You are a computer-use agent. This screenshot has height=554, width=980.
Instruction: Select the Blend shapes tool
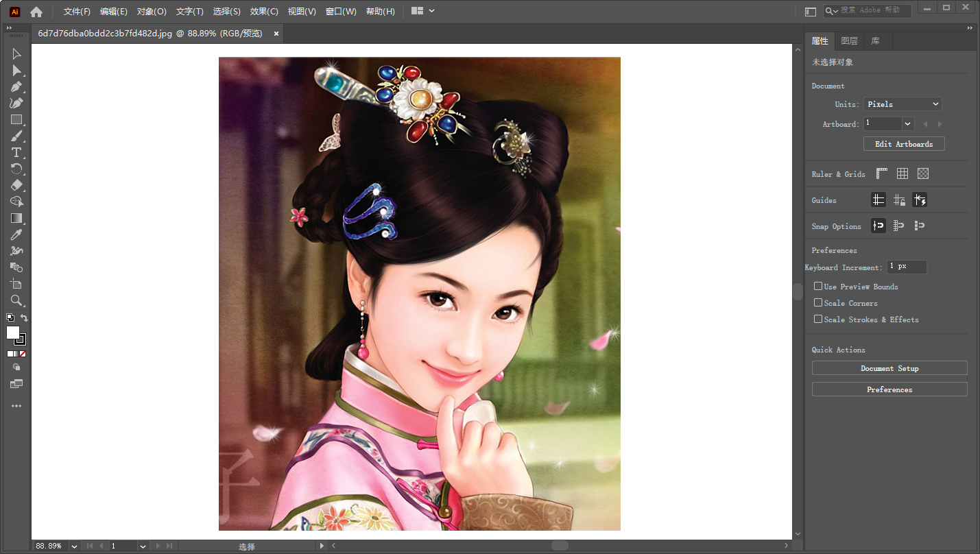pos(16,267)
